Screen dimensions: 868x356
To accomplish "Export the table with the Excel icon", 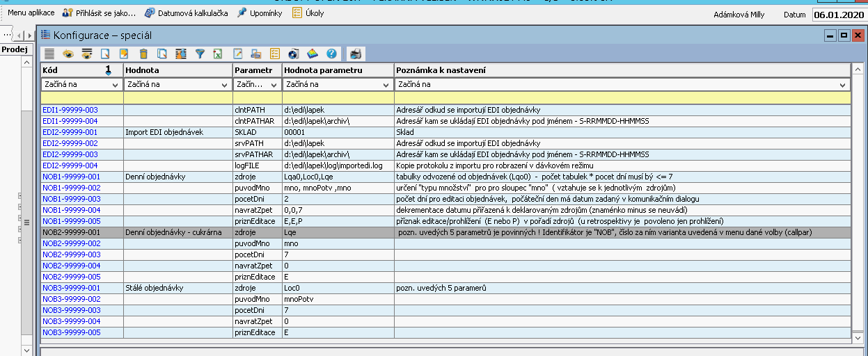I will [x=218, y=54].
